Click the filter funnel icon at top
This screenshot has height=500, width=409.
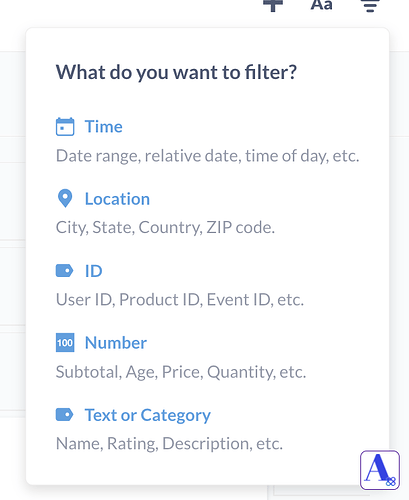pos(370,5)
